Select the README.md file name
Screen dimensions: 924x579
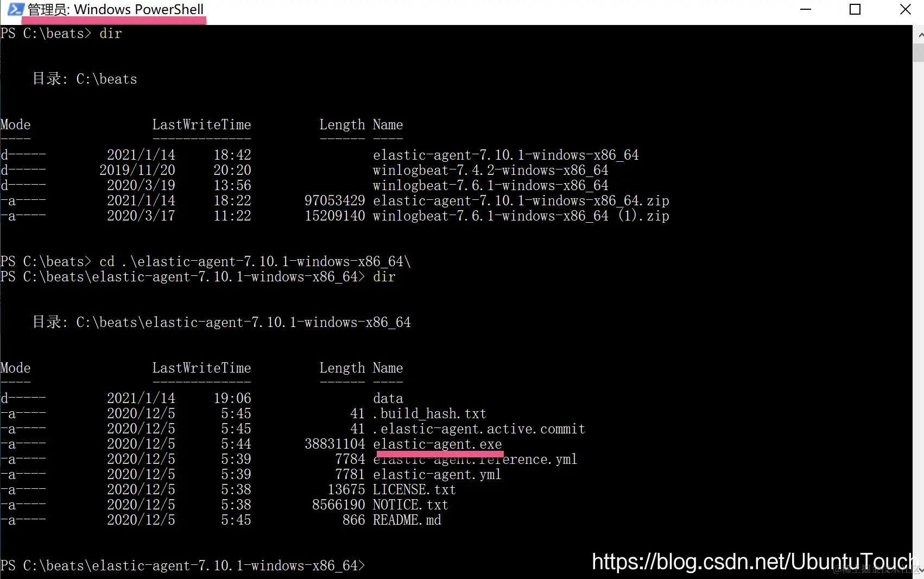[x=407, y=520]
